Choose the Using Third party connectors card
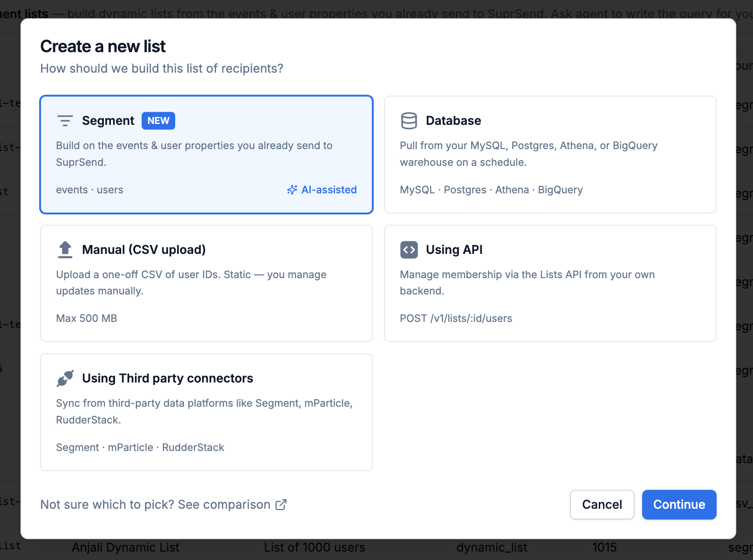Viewport: 753px width, 560px height. (206, 412)
